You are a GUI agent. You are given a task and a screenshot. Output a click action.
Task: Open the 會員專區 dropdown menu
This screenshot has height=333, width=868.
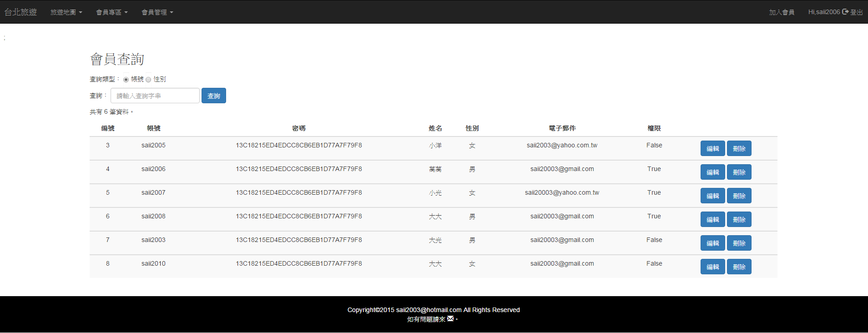112,12
